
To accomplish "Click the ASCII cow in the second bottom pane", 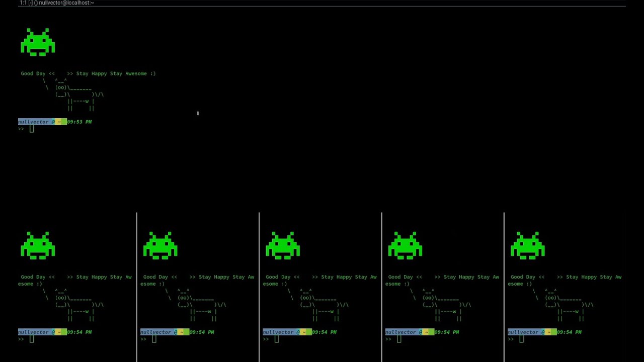I will (196, 305).
